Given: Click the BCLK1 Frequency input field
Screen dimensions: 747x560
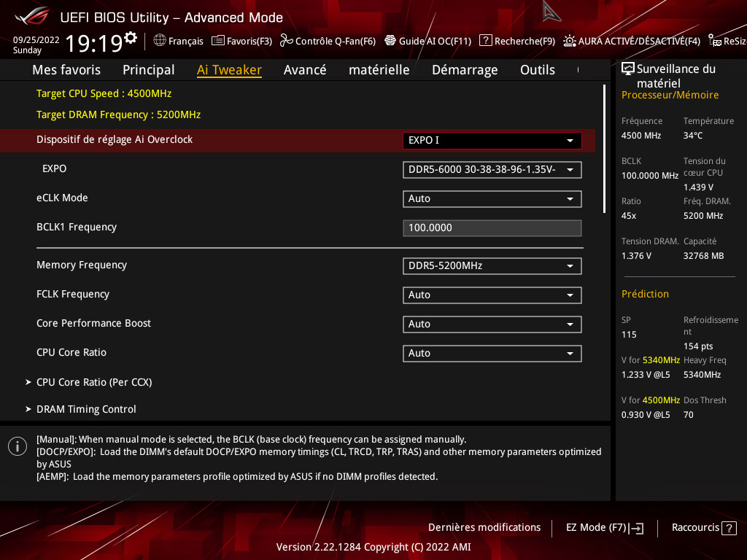Looking at the screenshot, I should [x=492, y=227].
